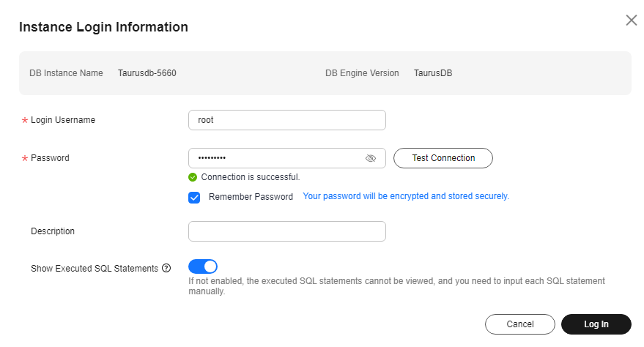
Task: Click the Login Username field label
Action: pyautogui.click(x=63, y=120)
